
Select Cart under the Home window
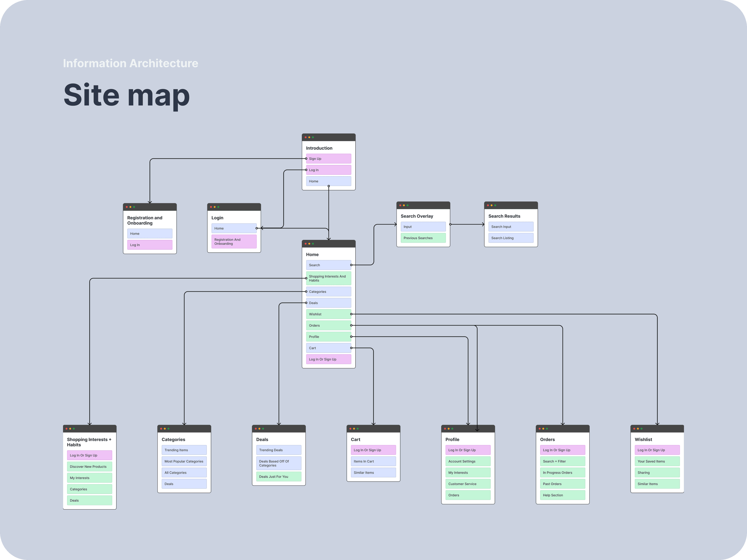click(x=328, y=348)
